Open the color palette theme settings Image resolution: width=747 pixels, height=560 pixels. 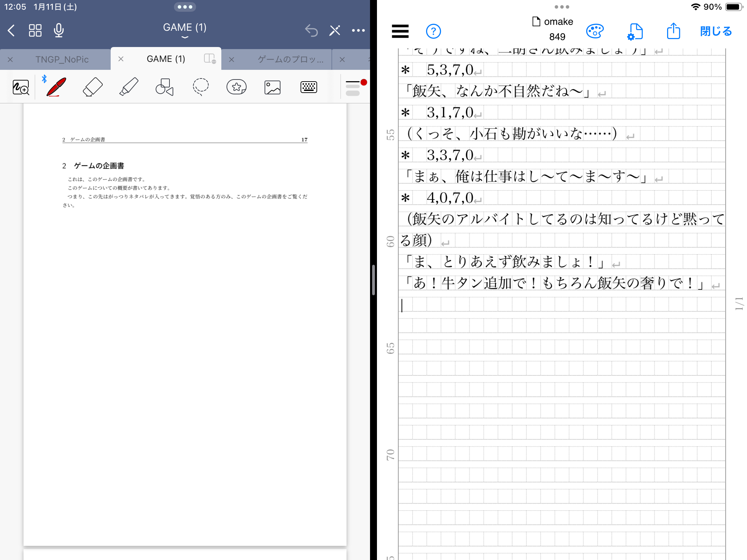[x=594, y=31]
